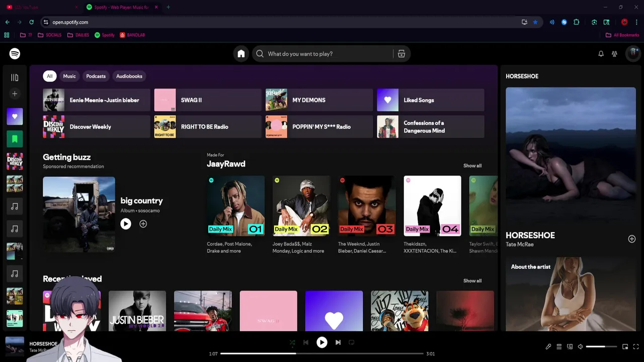Click the Spotify logo in the top bar

15,54
